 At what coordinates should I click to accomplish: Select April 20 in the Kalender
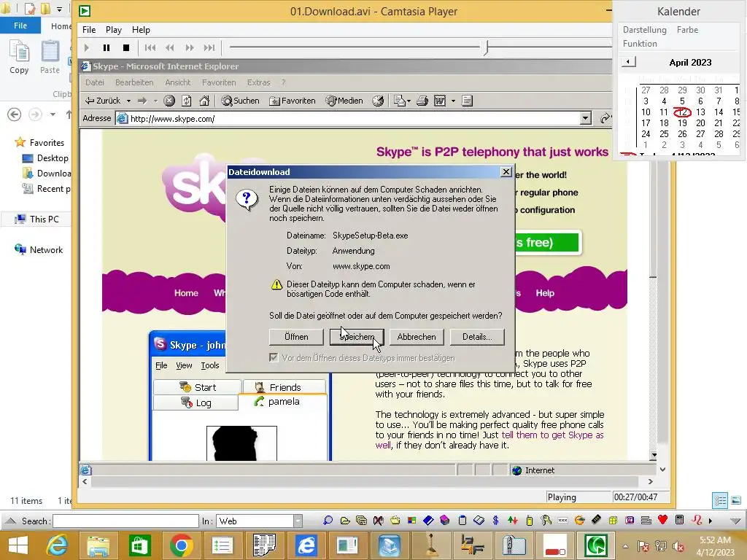click(x=700, y=122)
